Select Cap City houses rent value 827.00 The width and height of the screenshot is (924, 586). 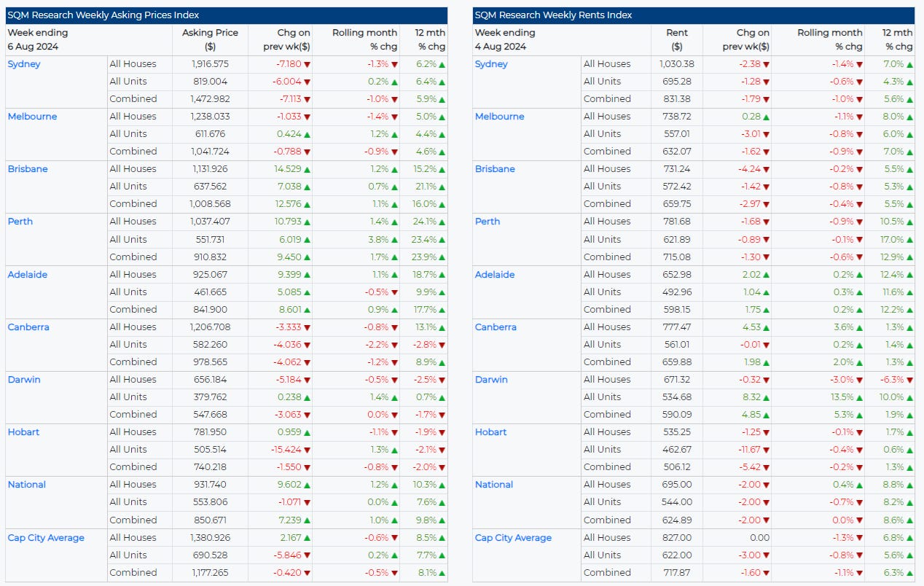click(677, 538)
